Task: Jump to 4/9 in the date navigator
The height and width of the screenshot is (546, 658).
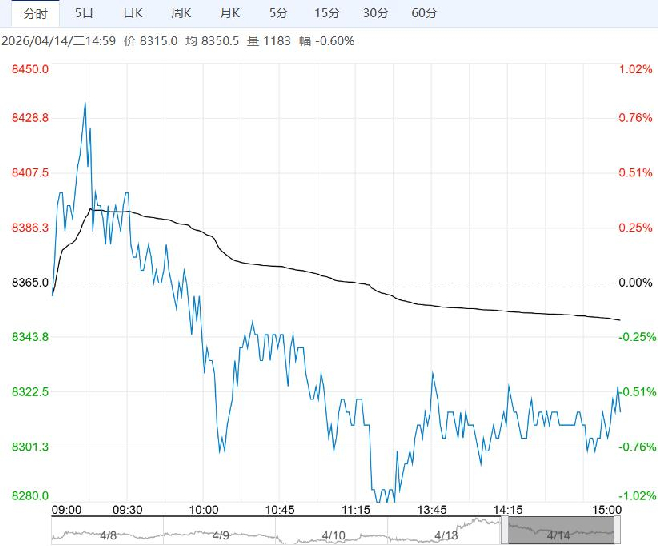Action: [x=221, y=531]
